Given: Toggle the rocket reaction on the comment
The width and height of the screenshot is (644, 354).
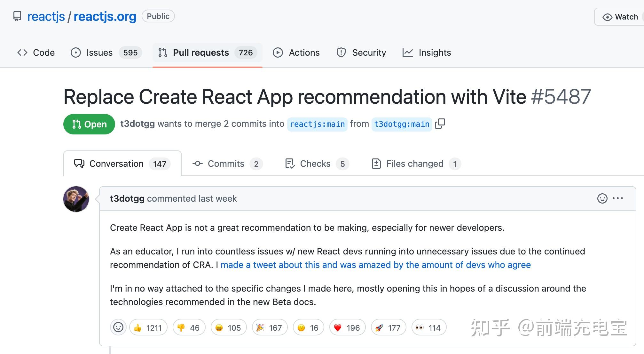Looking at the screenshot, I should coord(388,327).
